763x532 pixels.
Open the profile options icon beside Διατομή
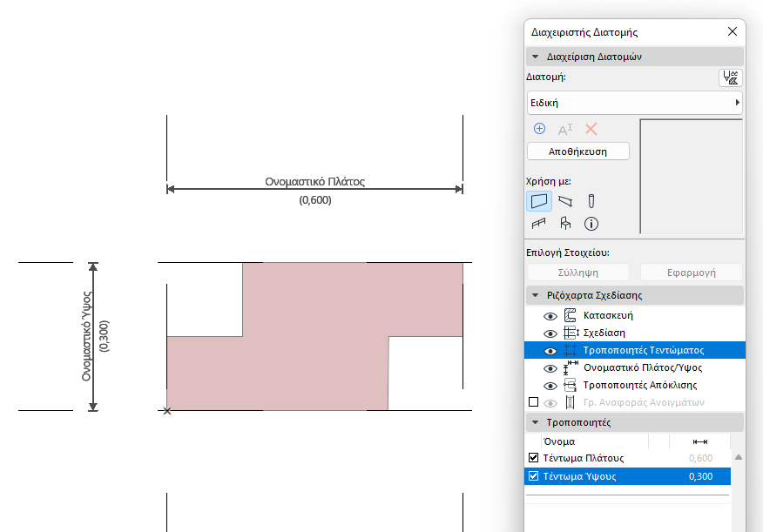coord(731,77)
